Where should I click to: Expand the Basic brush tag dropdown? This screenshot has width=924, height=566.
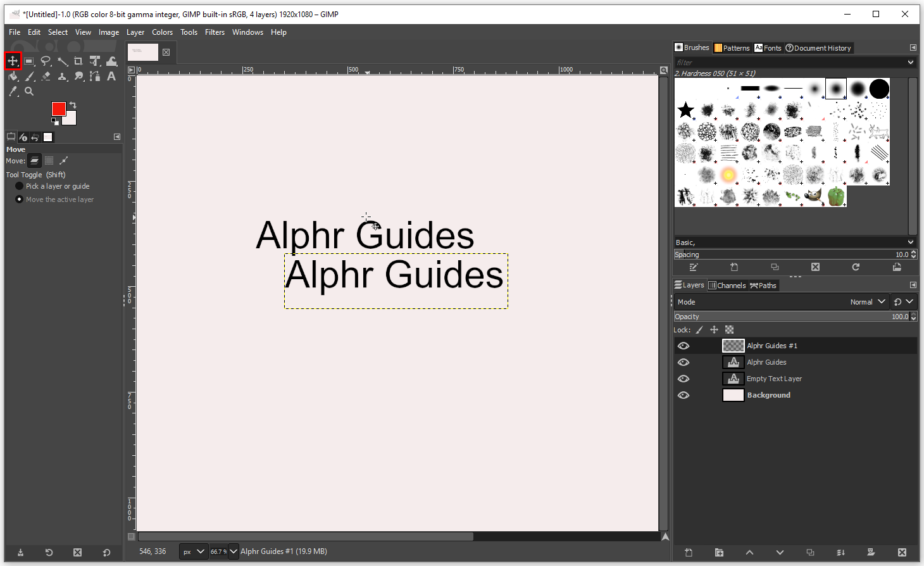[910, 242]
